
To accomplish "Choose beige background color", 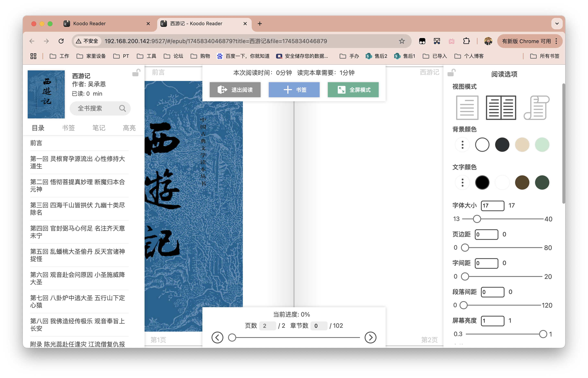I will pyautogui.click(x=522, y=145).
